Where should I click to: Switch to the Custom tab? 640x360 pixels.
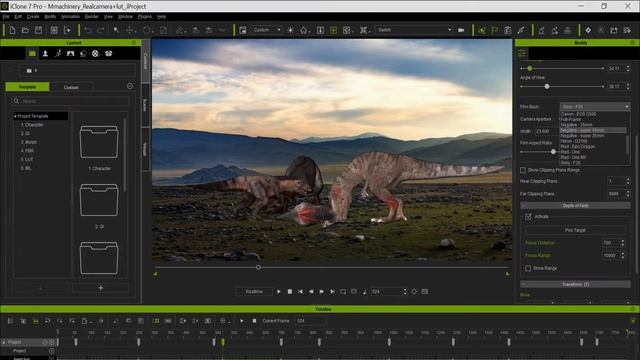pos(71,87)
